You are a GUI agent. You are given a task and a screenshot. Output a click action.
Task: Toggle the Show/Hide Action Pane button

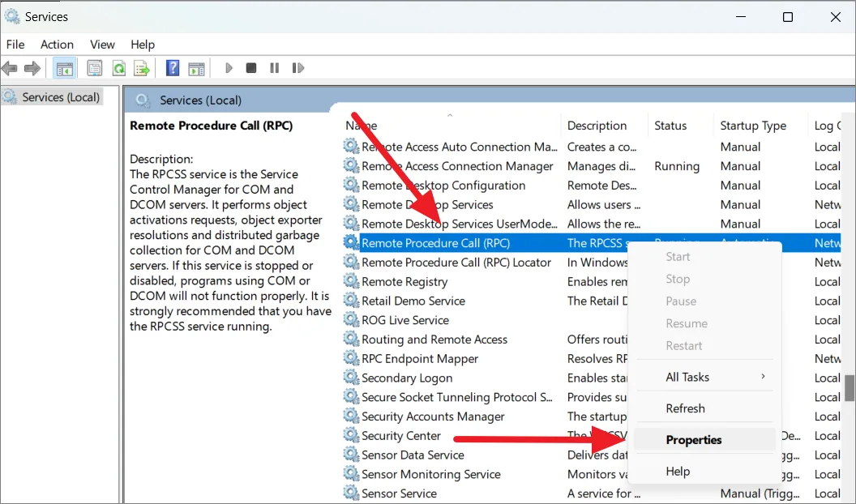pyautogui.click(x=196, y=69)
